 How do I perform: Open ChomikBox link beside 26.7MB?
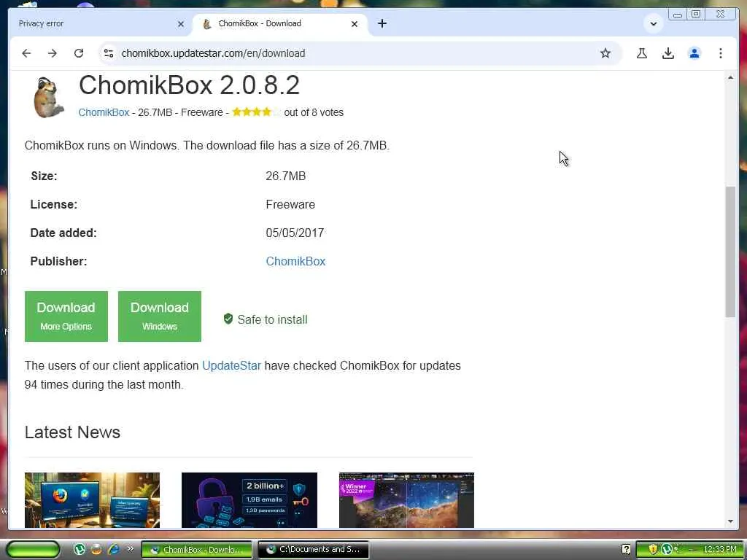(104, 112)
